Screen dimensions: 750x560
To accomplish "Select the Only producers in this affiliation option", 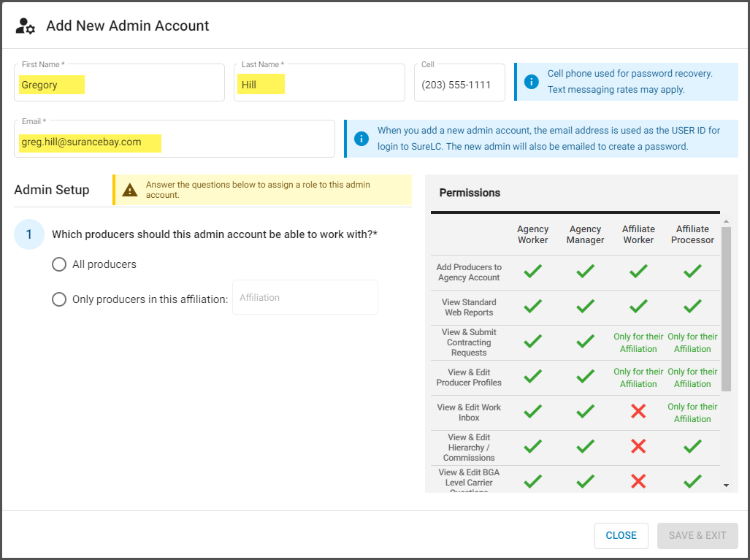I will 59,297.
